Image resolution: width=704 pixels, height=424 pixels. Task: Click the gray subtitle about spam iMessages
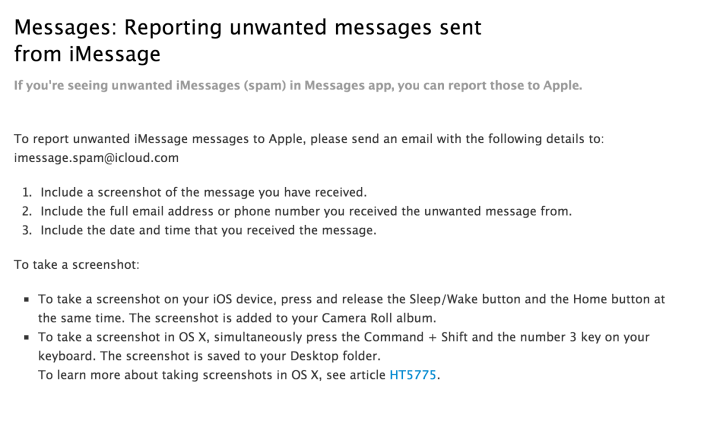point(297,85)
